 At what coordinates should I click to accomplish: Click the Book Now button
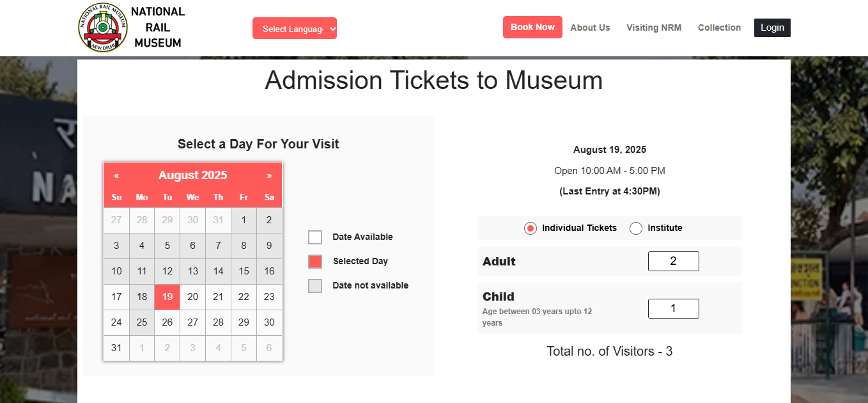pyautogui.click(x=532, y=27)
